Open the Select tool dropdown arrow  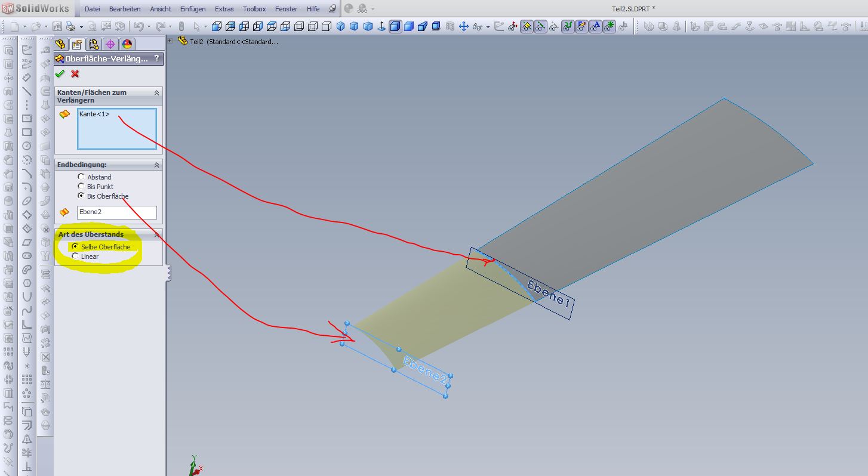[205, 27]
